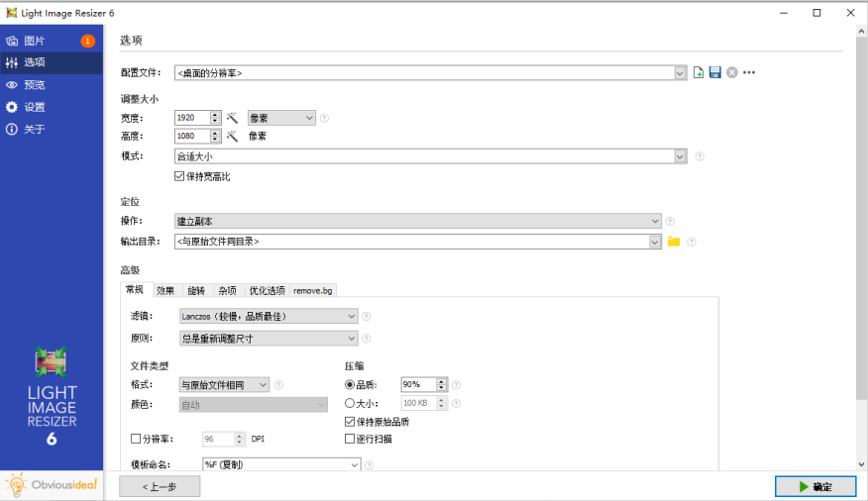868x501 pixels.
Task: Click the 设置 gear icon
Action: point(12,107)
